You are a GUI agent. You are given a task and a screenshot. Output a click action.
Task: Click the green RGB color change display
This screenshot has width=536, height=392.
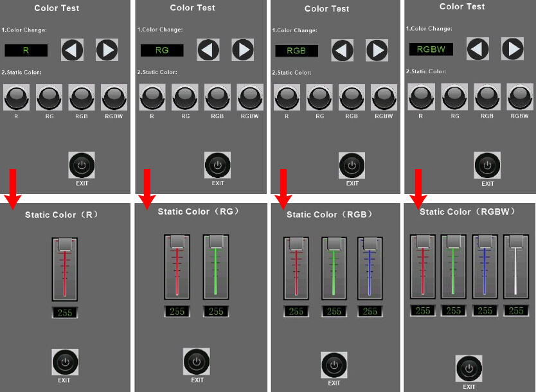(296, 51)
